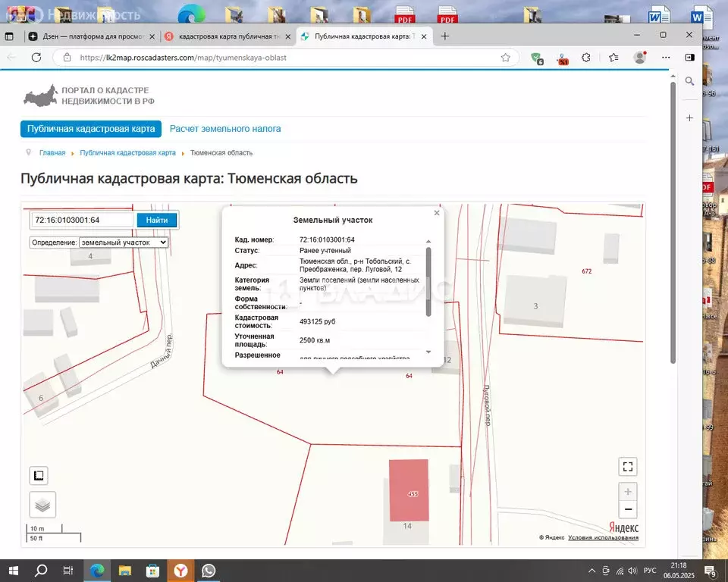Close the active Публичная кадастровая карта tab
This screenshot has height=582, width=728.
pos(423,36)
